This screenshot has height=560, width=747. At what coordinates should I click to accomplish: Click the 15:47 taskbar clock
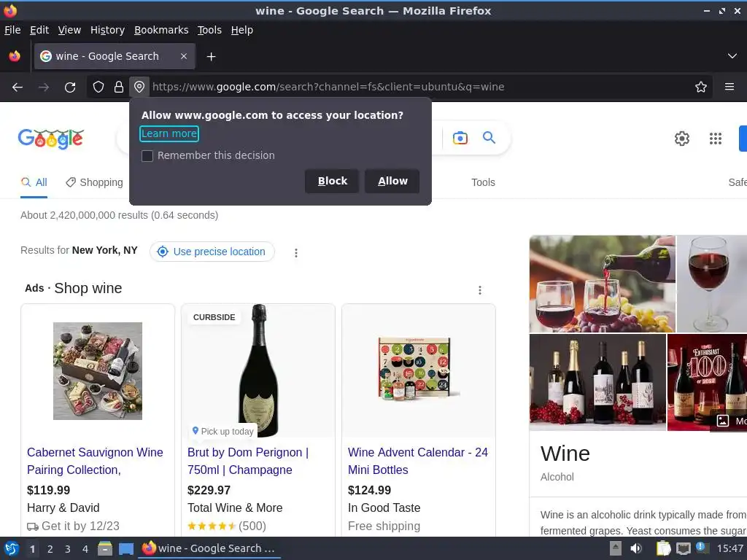point(729,548)
